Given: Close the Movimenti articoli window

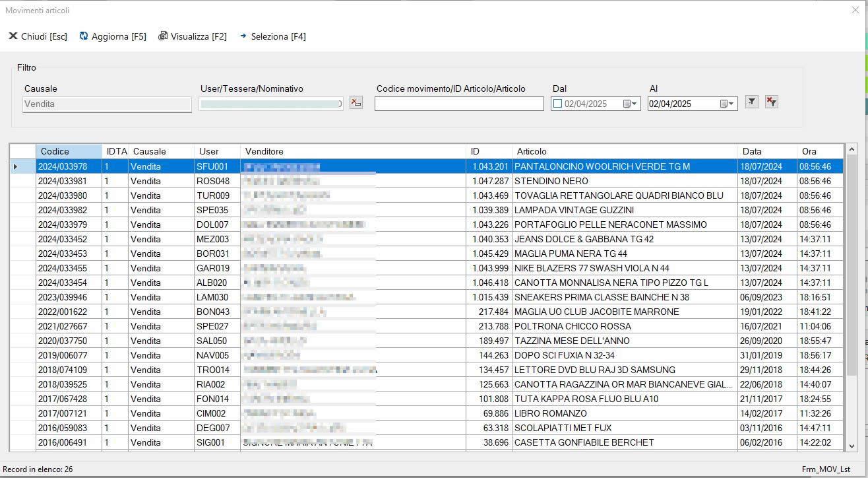Looking at the screenshot, I should click(855, 10).
